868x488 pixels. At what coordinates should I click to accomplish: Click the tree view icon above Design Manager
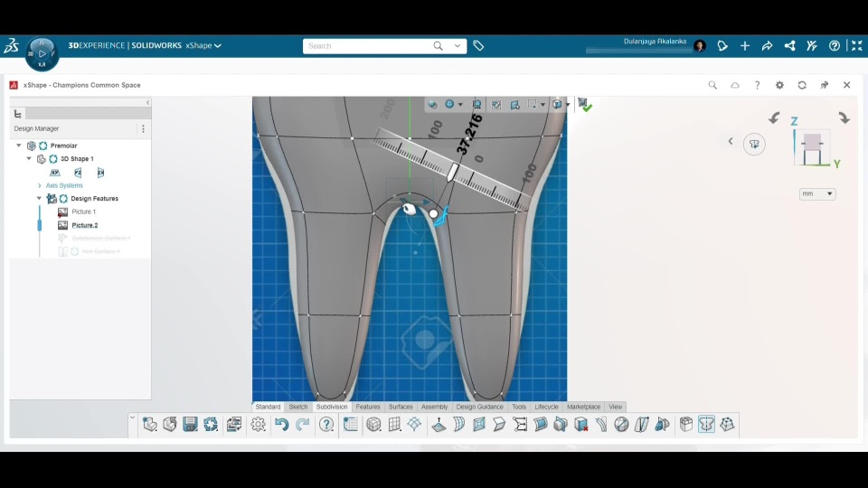point(18,114)
